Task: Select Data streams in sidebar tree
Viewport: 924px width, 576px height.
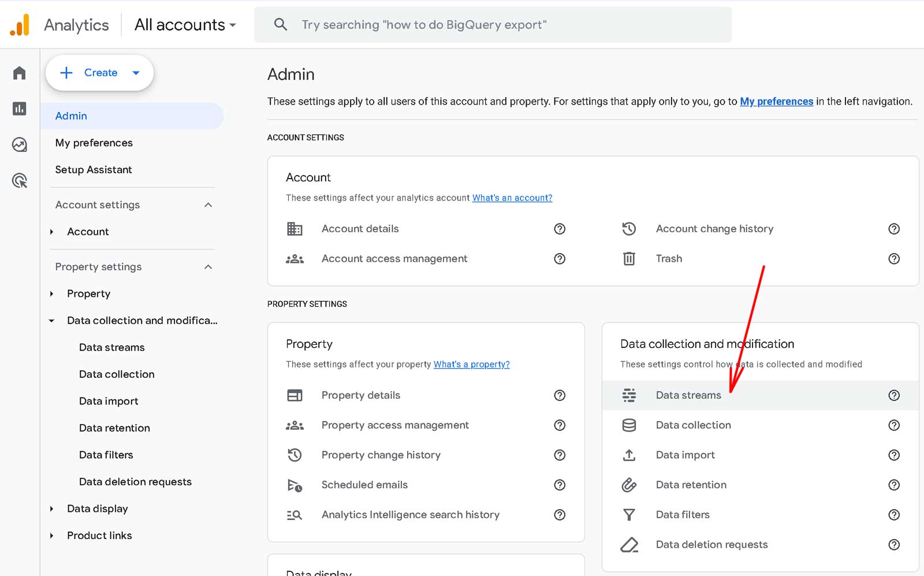Action: tap(112, 347)
